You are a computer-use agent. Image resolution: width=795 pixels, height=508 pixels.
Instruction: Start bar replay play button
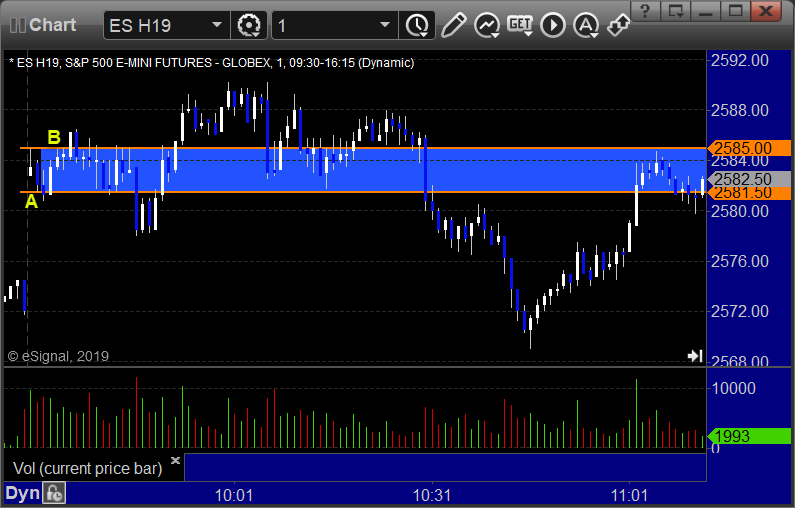(553, 25)
